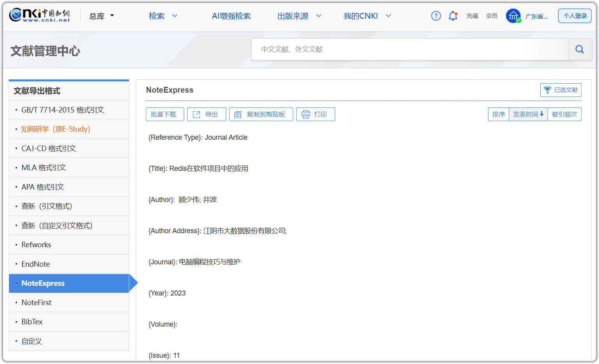Image resolution: width=599 pixels, height=364 pixels.
Task: Click the search magnifier button
Action: point(580,49)
